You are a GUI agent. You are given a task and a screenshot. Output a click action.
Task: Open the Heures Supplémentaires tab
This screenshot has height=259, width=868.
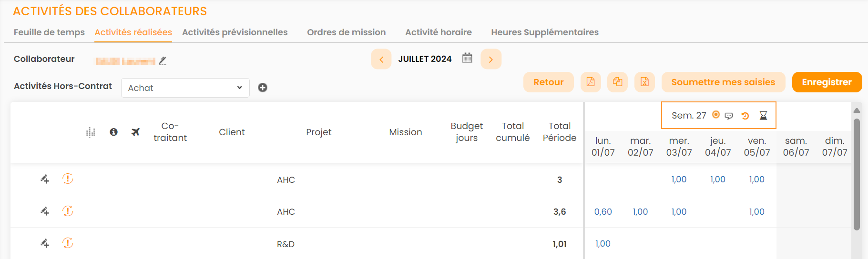545,32
